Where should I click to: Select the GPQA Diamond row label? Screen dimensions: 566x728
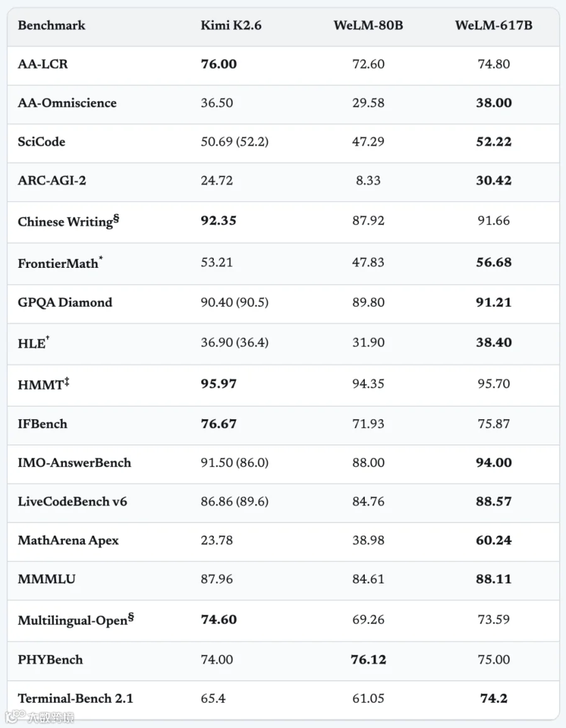click(65, 302)
